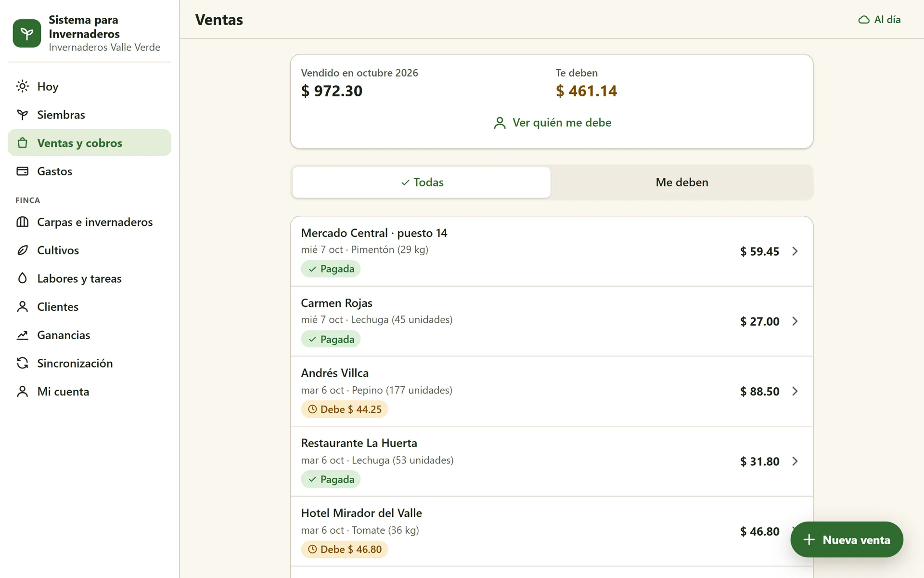Click the Sincronización refresh icon

pyautogui.click(x=22, y=363)
